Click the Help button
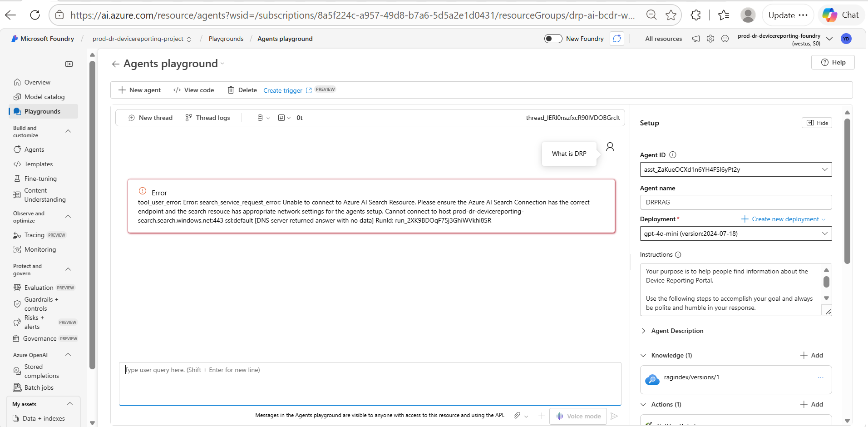 point(833,62)
